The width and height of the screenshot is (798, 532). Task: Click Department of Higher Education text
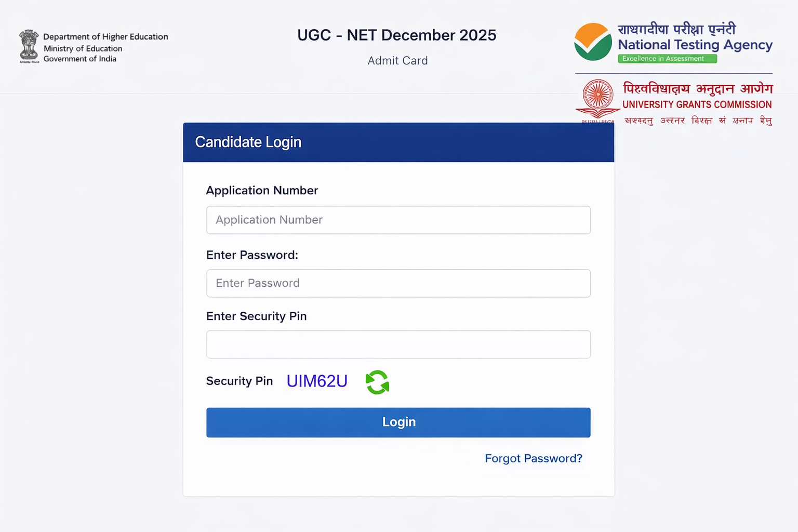coord(105,37)
